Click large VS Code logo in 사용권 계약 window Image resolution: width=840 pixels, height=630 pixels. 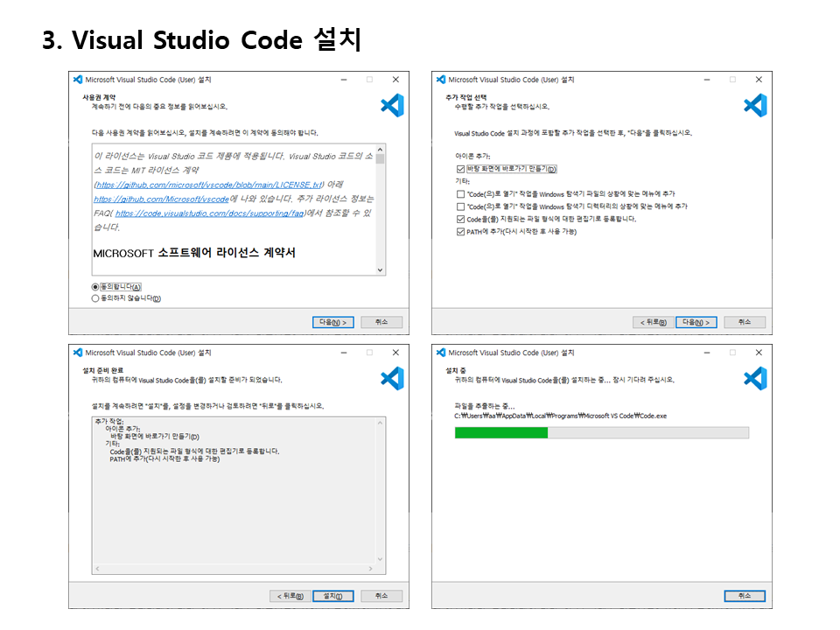(392, 105)
